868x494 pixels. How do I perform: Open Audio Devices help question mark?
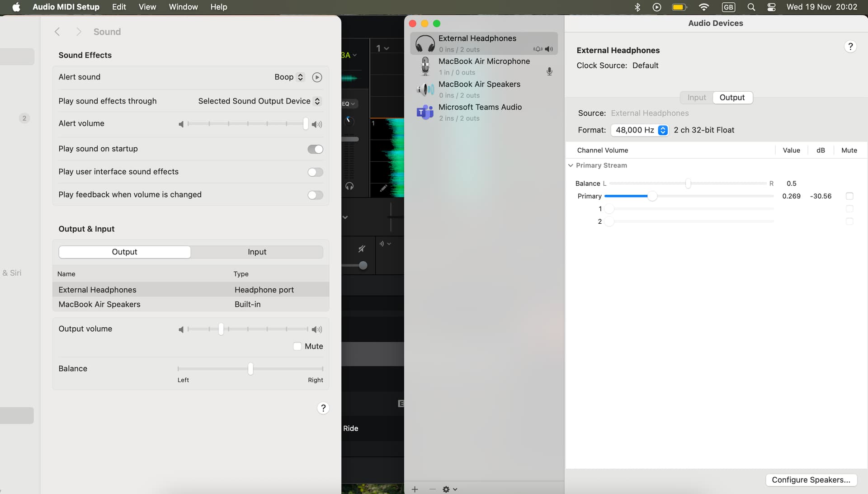[x=850, y=47]
